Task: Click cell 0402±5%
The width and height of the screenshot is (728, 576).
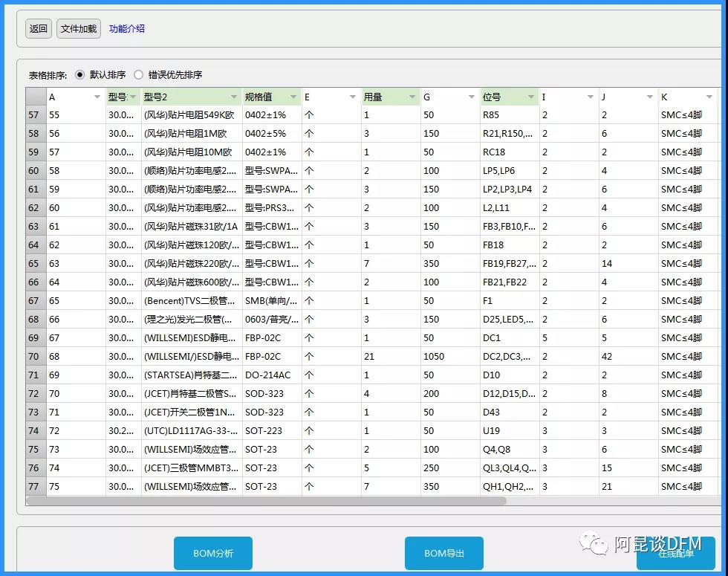Action: pyautogui.click(x=272, y=133)
